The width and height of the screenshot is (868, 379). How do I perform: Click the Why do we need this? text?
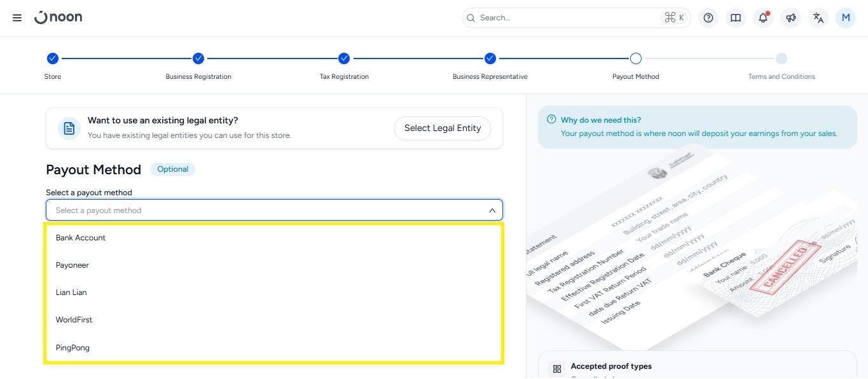click(601, 120)
